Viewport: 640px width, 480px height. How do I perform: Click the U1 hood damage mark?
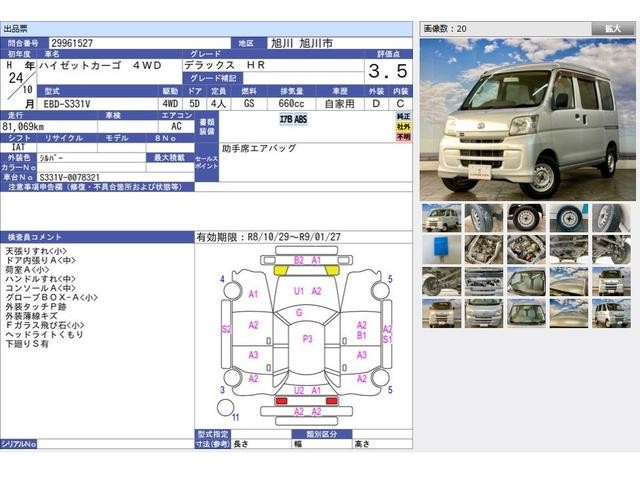299,291
